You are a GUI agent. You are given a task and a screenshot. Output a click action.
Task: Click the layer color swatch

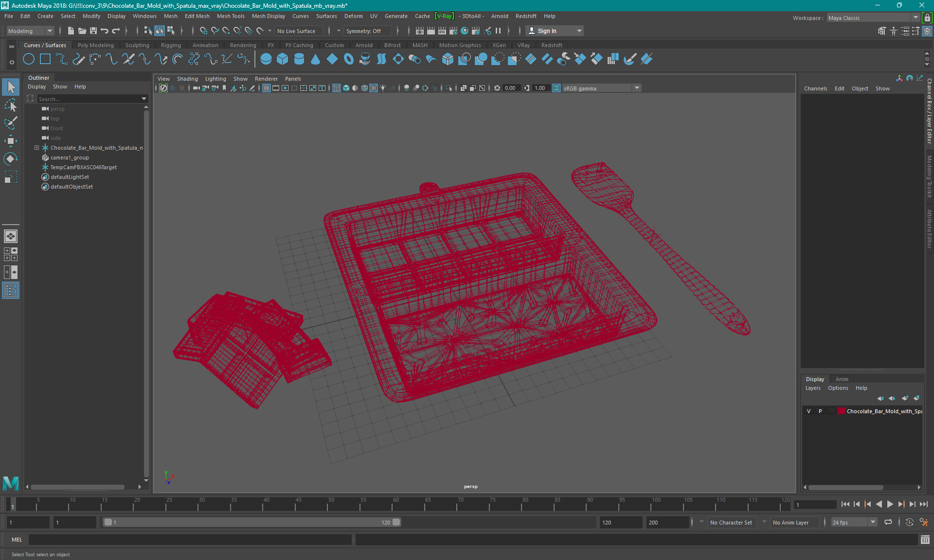841,411
